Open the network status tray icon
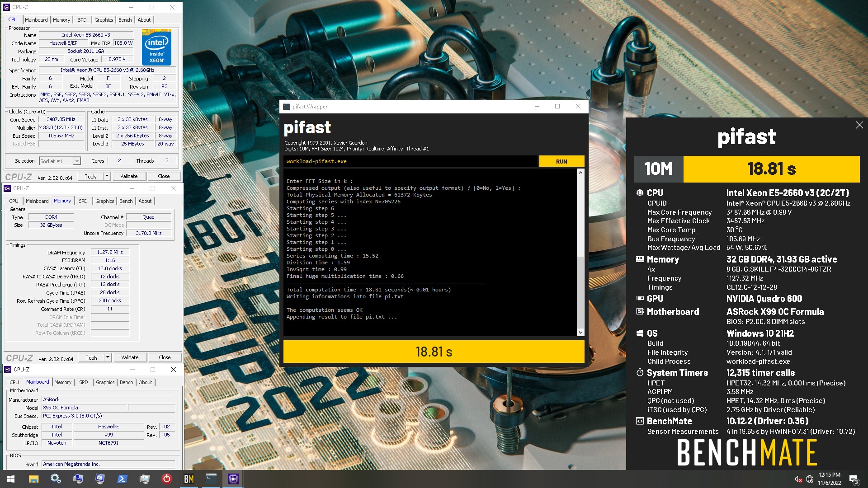The height and width of the screenshot is (488, 868). coord(810,479)
